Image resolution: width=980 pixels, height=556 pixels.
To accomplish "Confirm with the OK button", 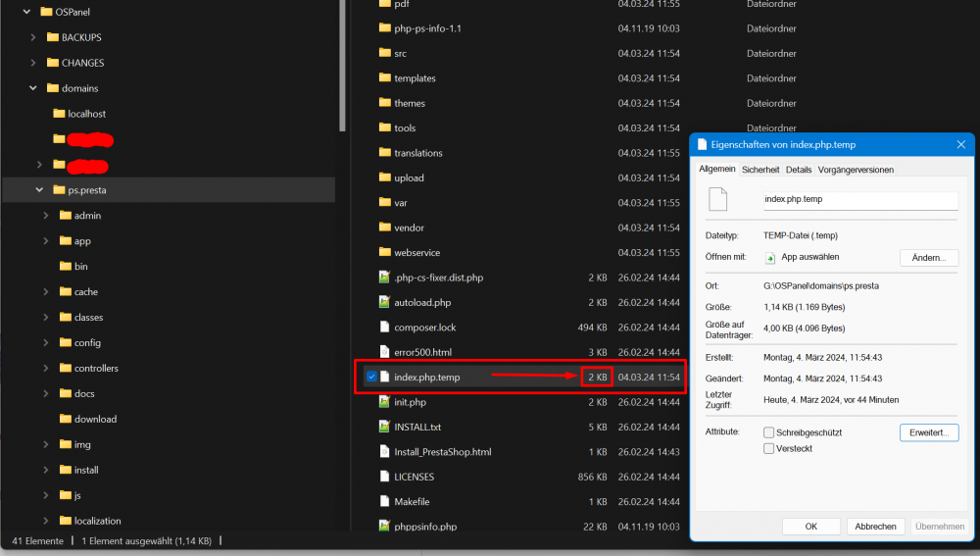I will point(810,526).
